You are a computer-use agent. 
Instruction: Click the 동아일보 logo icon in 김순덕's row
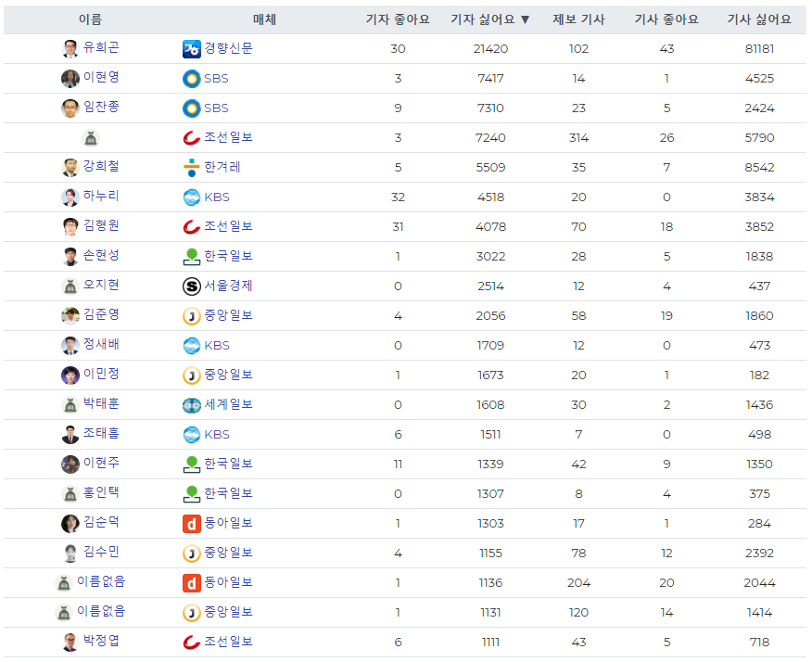click(192, 524)
